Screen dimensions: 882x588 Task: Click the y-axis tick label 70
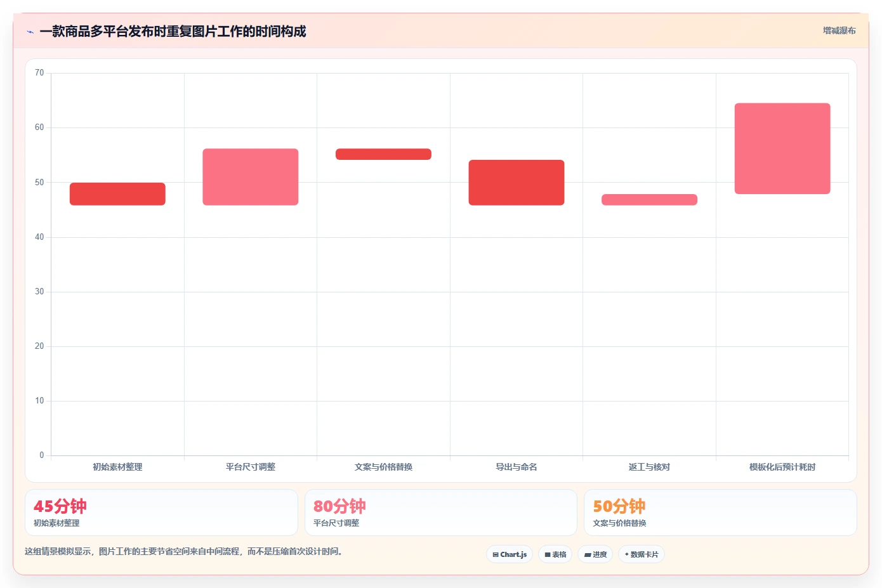tap(39, 73)
